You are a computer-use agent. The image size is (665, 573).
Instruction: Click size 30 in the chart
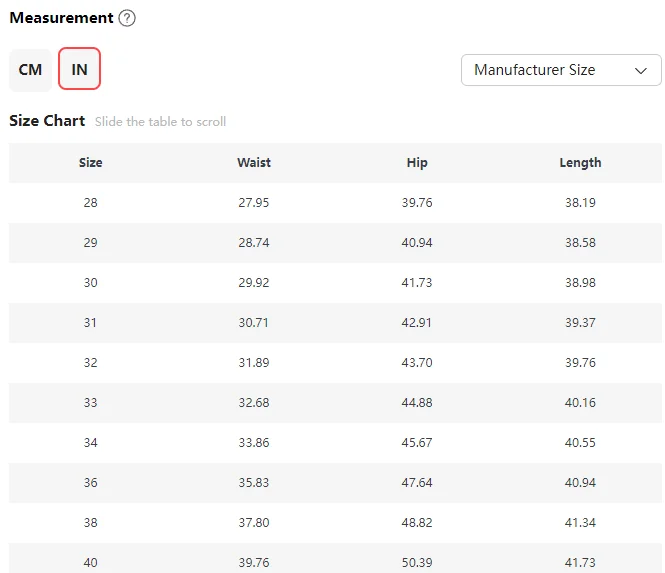[x=91, y=282]
